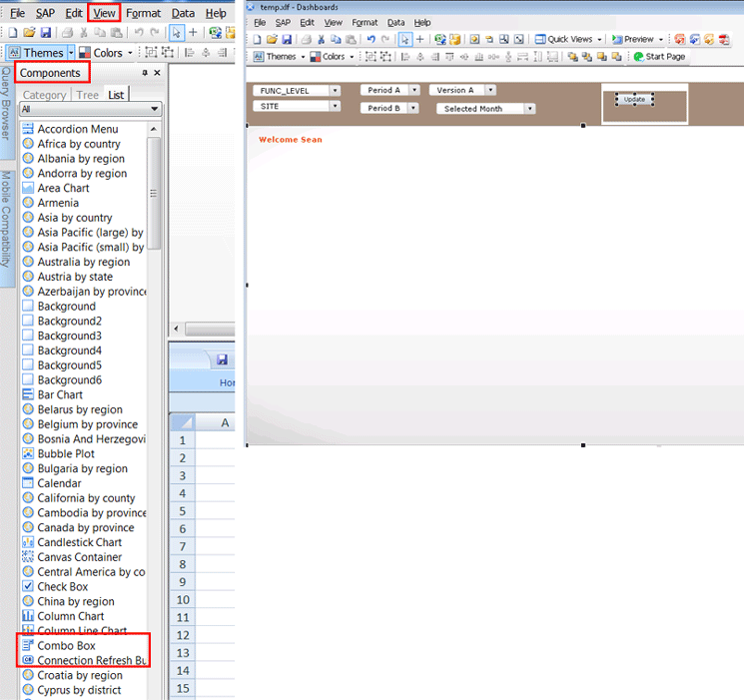744x700 pixels.
Task: Switch to the Tree tab in Components
Action: tap(88, 95)
